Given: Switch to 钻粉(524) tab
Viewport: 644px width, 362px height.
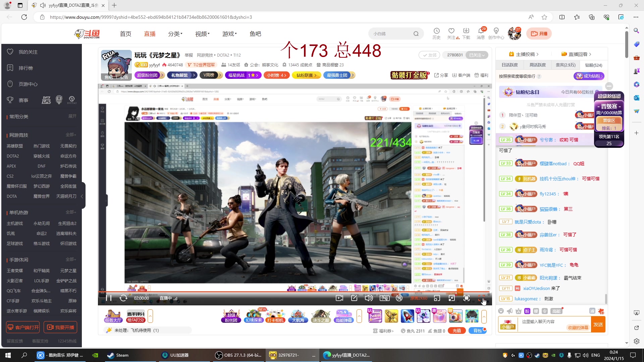Looking at the screenshot, I should [594, 65].
